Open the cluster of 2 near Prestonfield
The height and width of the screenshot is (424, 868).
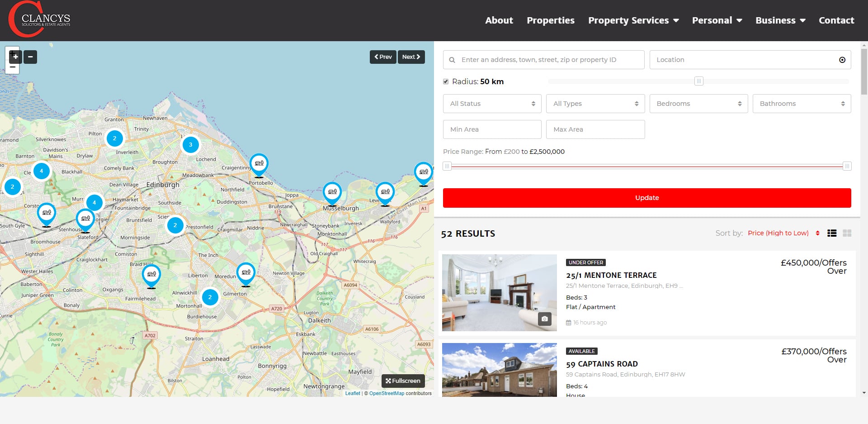coord(175,225)
